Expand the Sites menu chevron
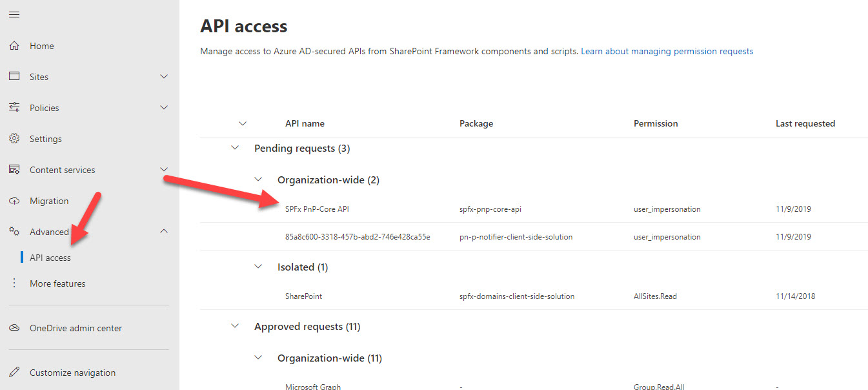The height and width of the screenshot is (390, 868). pos(164,76)
